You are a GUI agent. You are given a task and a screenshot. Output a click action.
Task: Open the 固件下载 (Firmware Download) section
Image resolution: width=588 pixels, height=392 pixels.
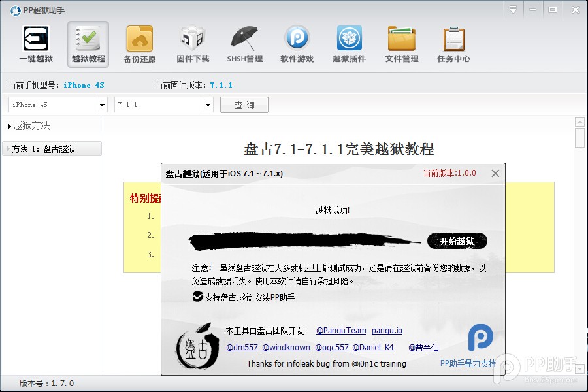(x=192, y=44)
